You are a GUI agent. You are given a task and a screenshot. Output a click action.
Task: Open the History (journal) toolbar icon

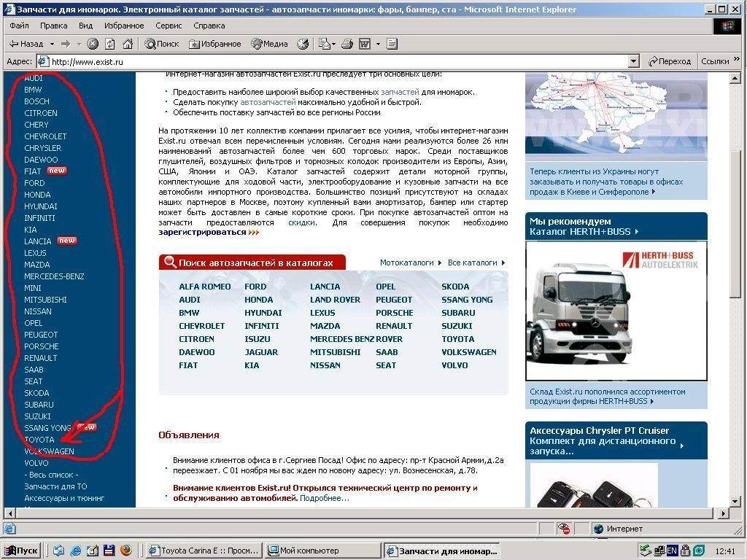click(303, 44)
